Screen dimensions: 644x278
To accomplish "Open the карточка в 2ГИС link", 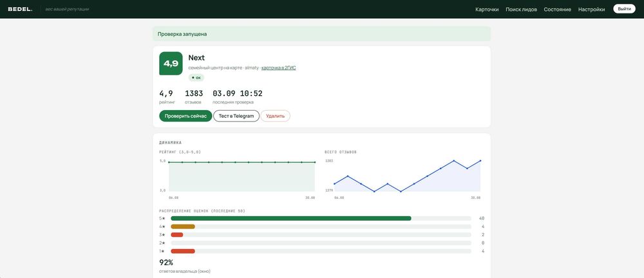I will [x=278, y=68].
